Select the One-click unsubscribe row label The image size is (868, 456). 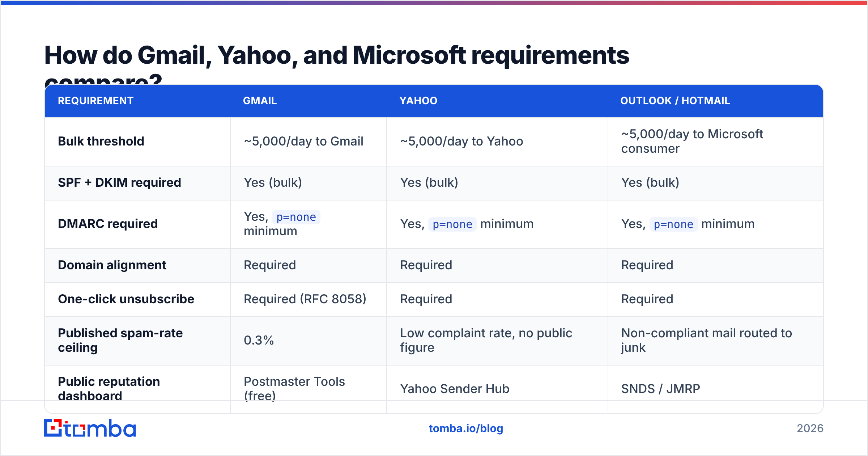[126, 299]
